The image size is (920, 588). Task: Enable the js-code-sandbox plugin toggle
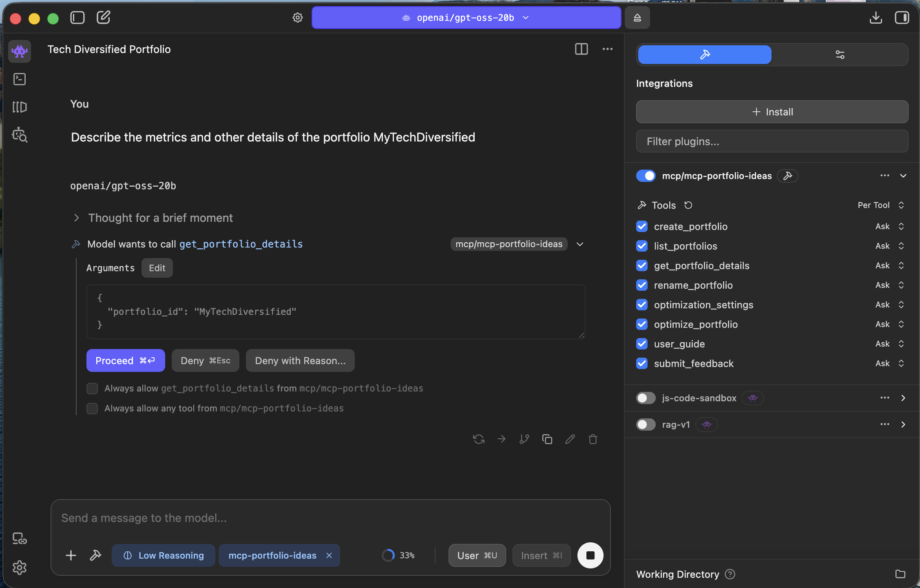click(646, 398)
